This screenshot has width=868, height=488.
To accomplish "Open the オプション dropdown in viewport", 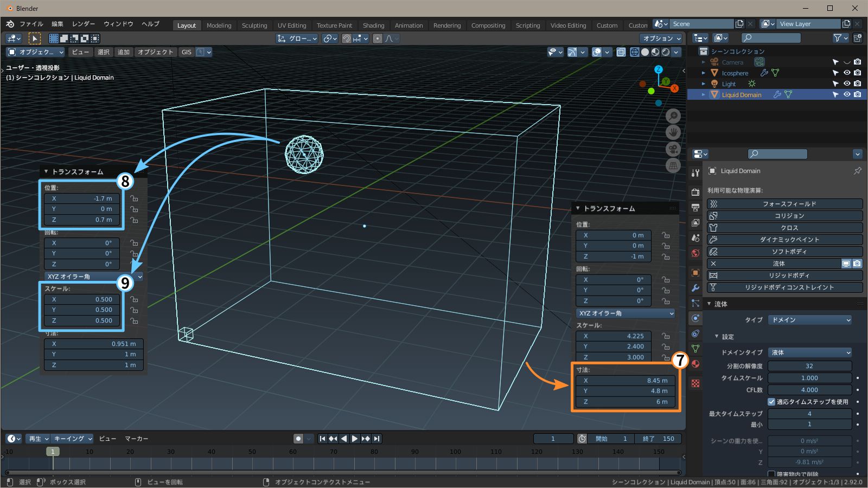I will click(661, 38).
